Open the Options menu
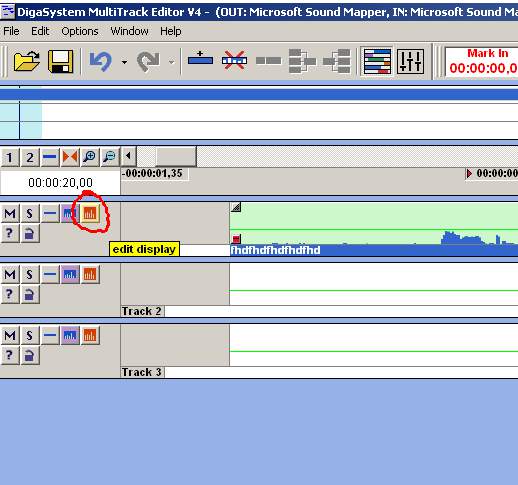518x485 pixels. pyautogui.click(x=80, y=31)
